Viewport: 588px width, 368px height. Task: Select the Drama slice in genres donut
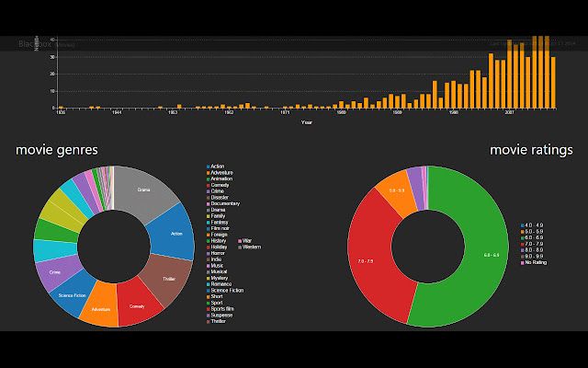tap(144, 190)
